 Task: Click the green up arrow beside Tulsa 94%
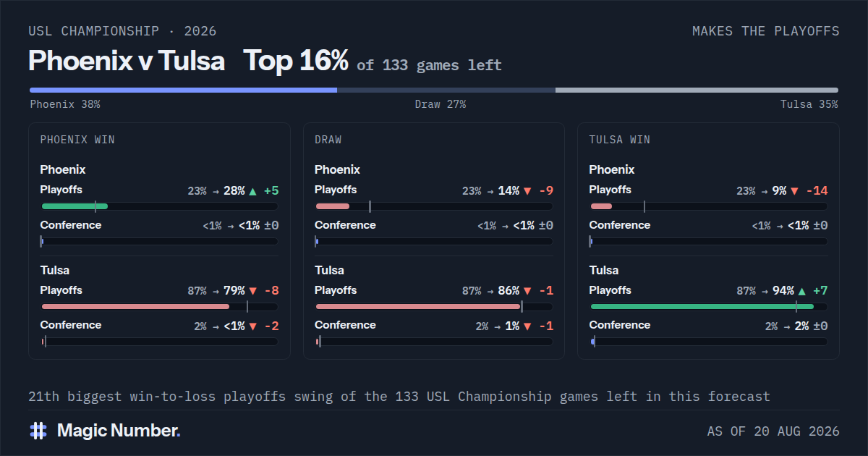click(x=801, y=292)
